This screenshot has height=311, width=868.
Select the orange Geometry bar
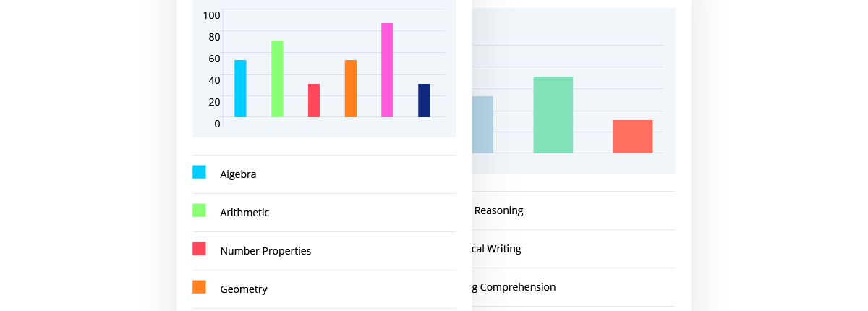(351, 88)
